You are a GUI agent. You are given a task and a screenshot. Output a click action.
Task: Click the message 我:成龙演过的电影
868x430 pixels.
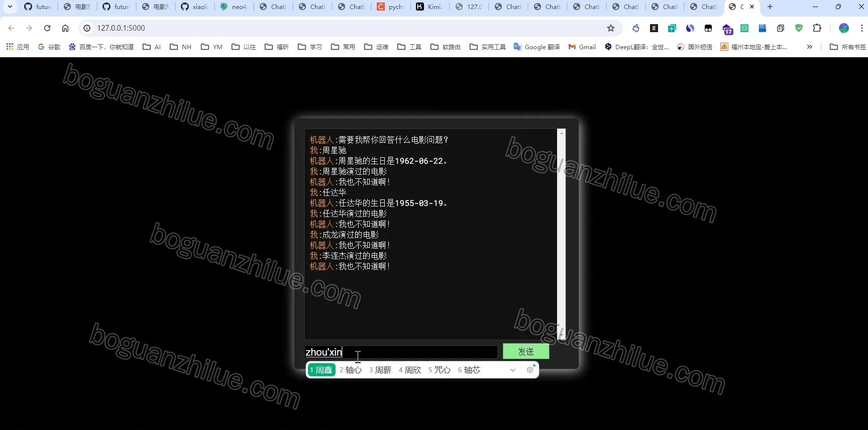pos(345,235)
